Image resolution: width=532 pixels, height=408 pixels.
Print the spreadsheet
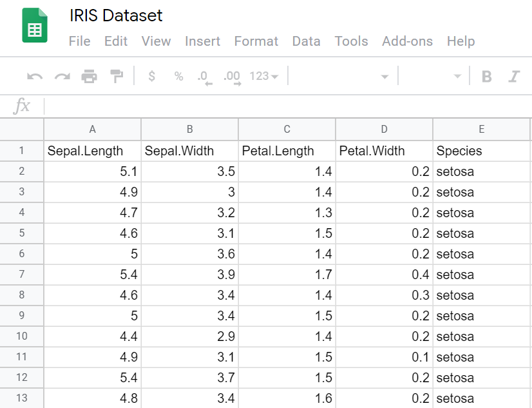click(x=90, y=76)
